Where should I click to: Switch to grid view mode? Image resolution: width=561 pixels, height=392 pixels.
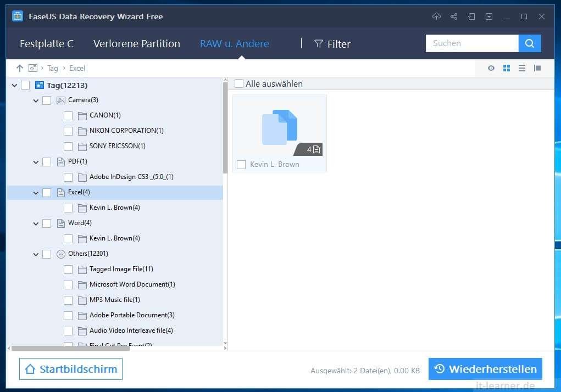506,68
